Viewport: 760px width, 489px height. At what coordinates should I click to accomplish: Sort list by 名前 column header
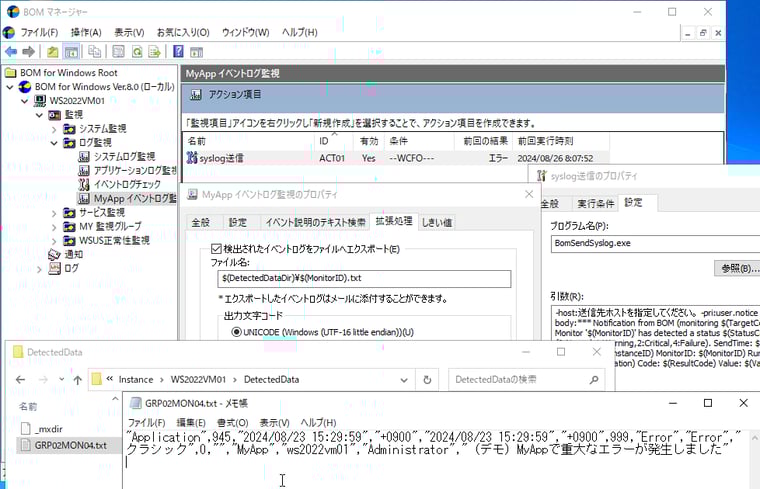(249, 141)
